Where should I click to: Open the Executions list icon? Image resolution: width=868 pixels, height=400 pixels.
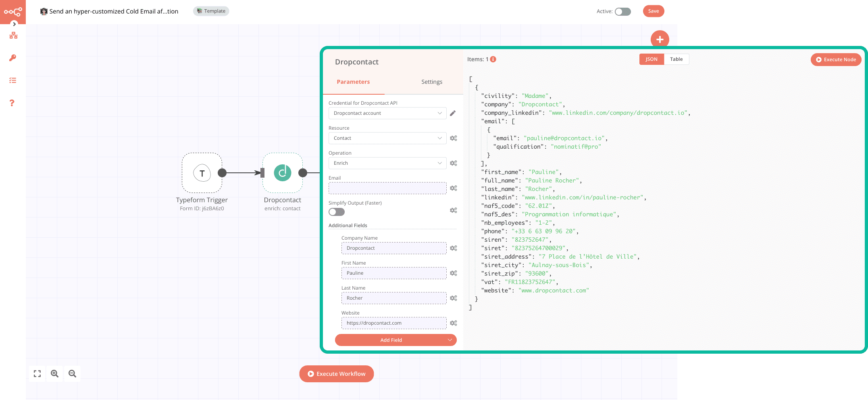12,80
